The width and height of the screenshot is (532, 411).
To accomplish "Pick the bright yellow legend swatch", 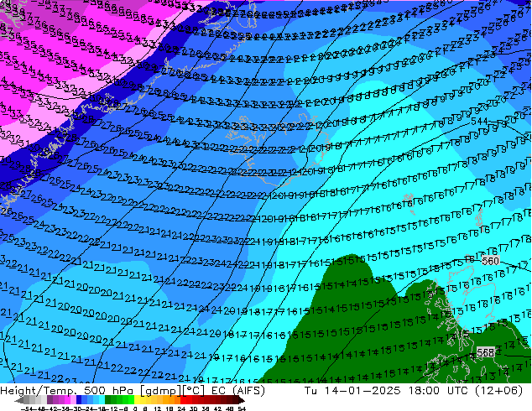I will tap(137, 400).
